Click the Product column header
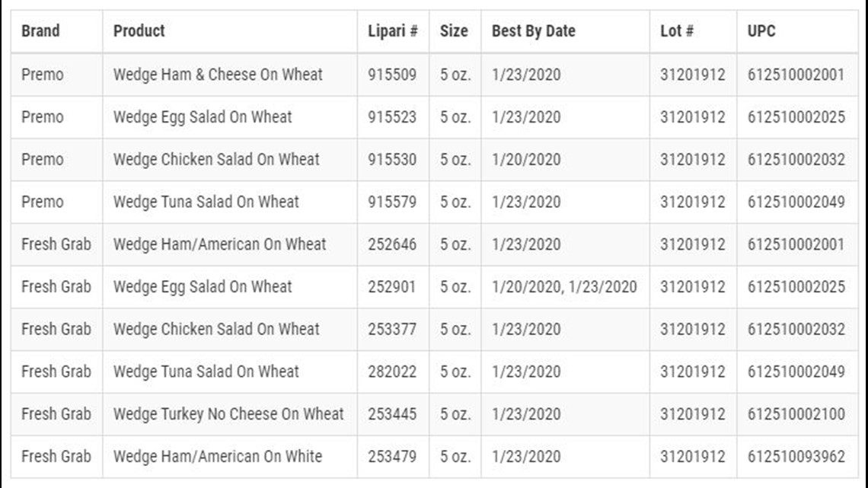This screenshot has width=868, height=488. [x=139, y=31]
